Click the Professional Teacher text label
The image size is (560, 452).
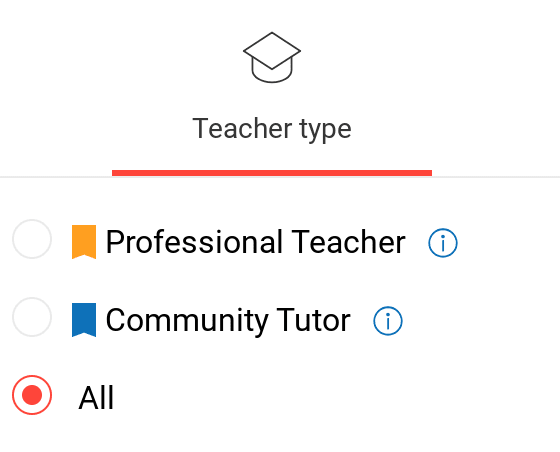[256, 242]
